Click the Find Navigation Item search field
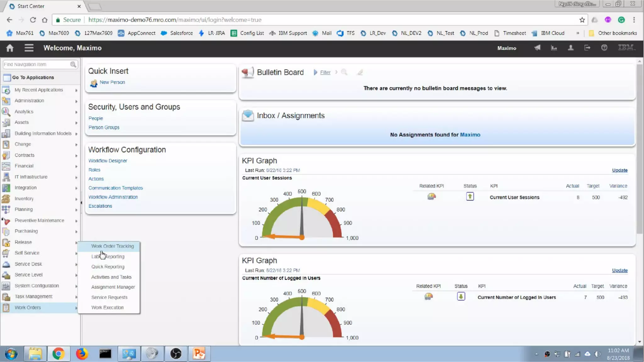 pyautogui.click(x=36, y=64)
